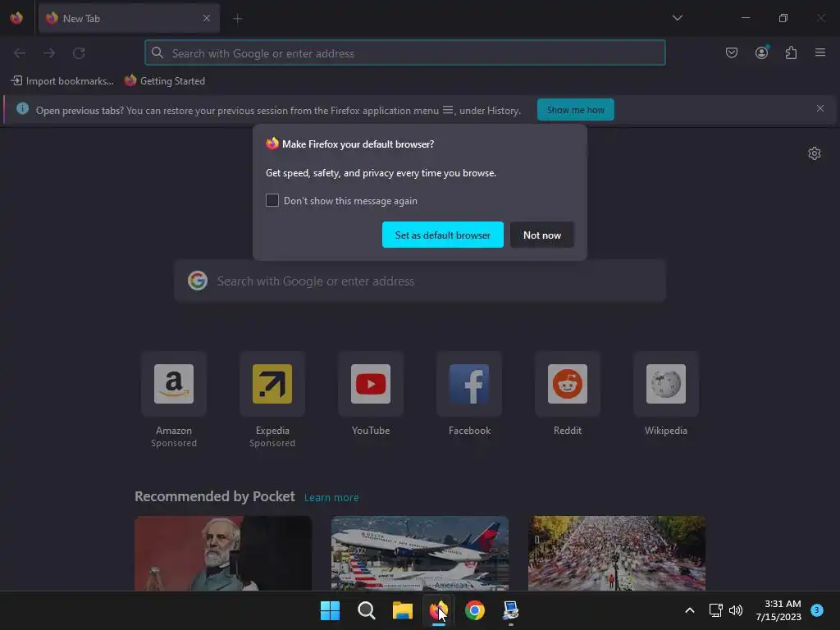Reload the current page
Screen dimensions: 840x630
click(x=79, y=53)
